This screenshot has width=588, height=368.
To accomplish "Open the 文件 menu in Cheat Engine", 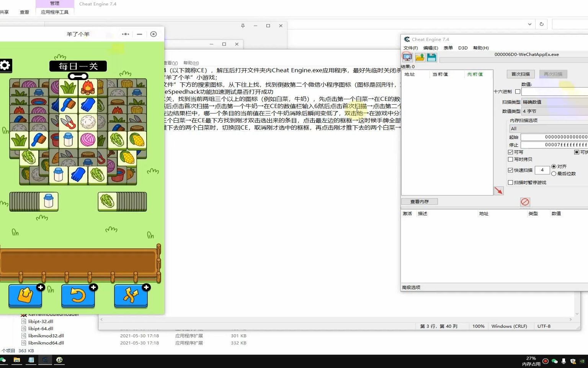I will point(410,48).
